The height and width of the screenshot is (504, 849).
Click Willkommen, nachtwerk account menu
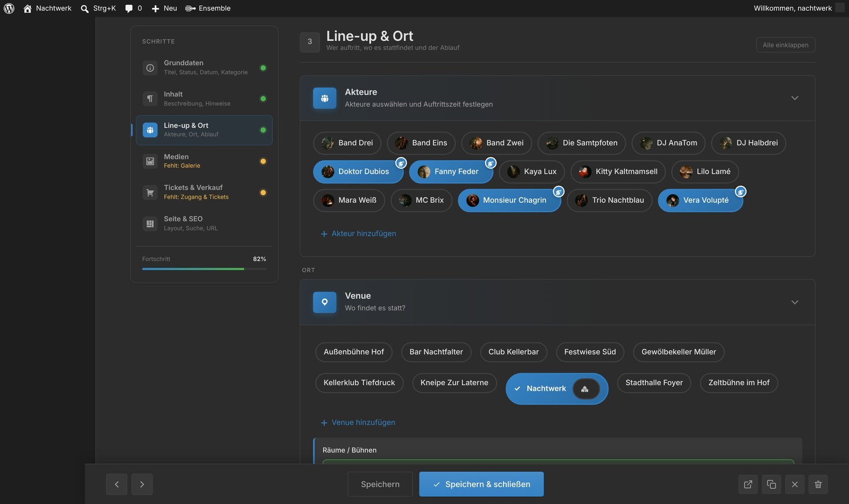[799, 8]
